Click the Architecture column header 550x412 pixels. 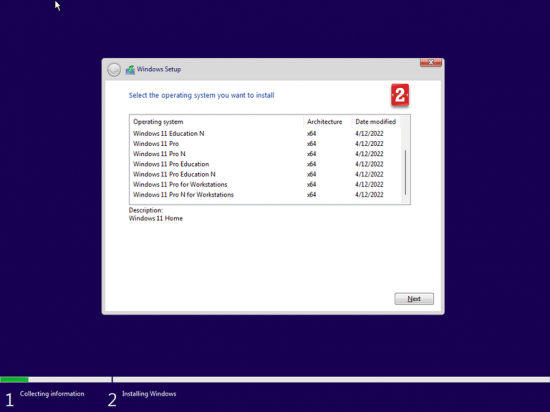(x=327, y=122)
